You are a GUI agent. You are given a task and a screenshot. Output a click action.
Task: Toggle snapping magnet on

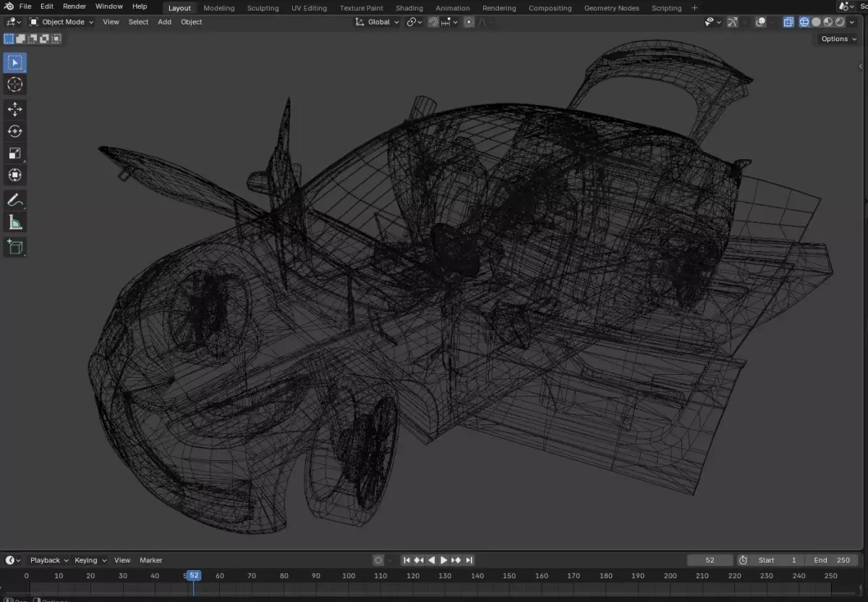coord(433,22)
